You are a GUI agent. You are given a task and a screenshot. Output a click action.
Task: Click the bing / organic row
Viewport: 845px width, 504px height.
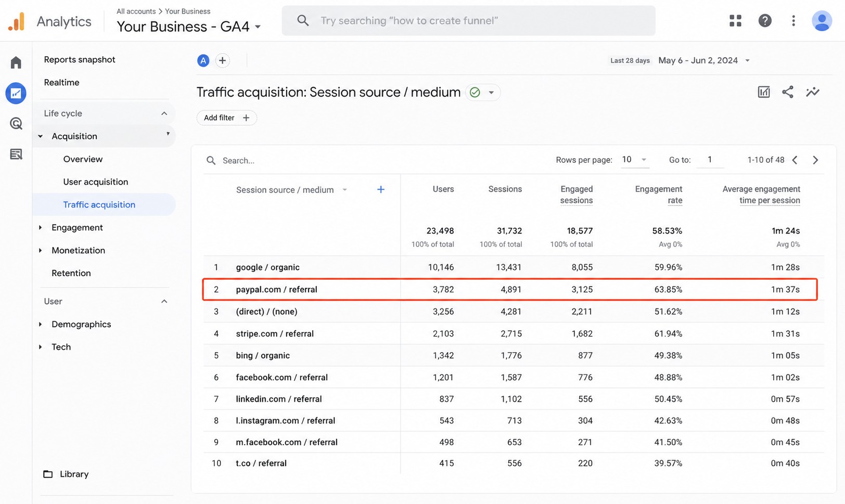point(514,355)
